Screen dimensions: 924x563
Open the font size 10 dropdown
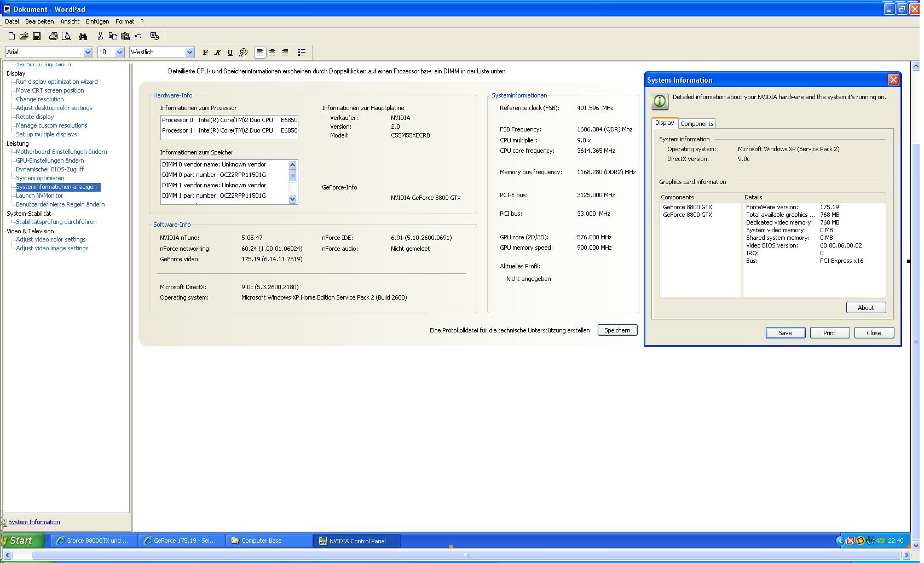(120, 53)
